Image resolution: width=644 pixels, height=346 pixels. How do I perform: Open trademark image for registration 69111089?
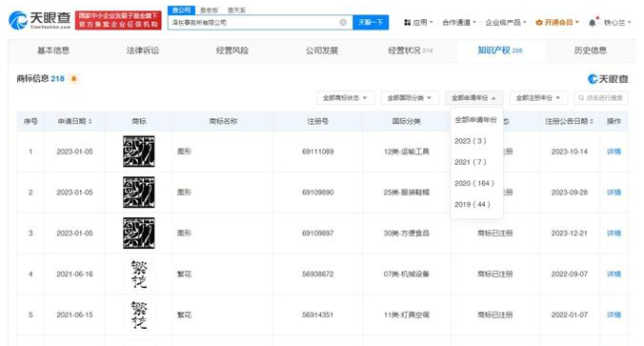(139, 152)
